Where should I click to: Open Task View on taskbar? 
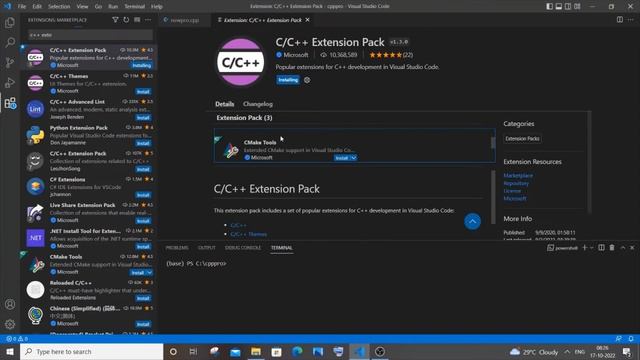click(x=193, y=351)
